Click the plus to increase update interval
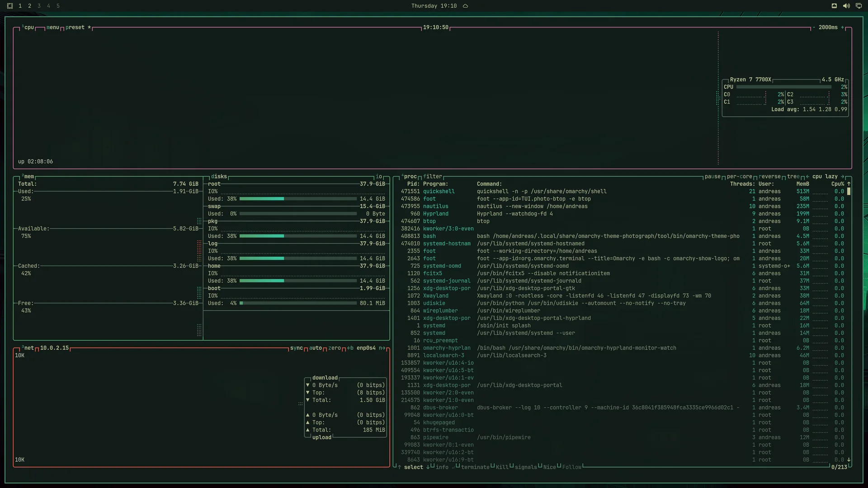Screen dimensions: 868x488 (x=843, y=28)
